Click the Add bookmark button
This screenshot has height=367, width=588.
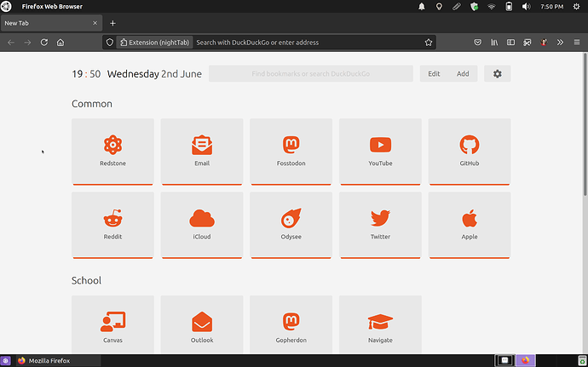click(463, 74)
